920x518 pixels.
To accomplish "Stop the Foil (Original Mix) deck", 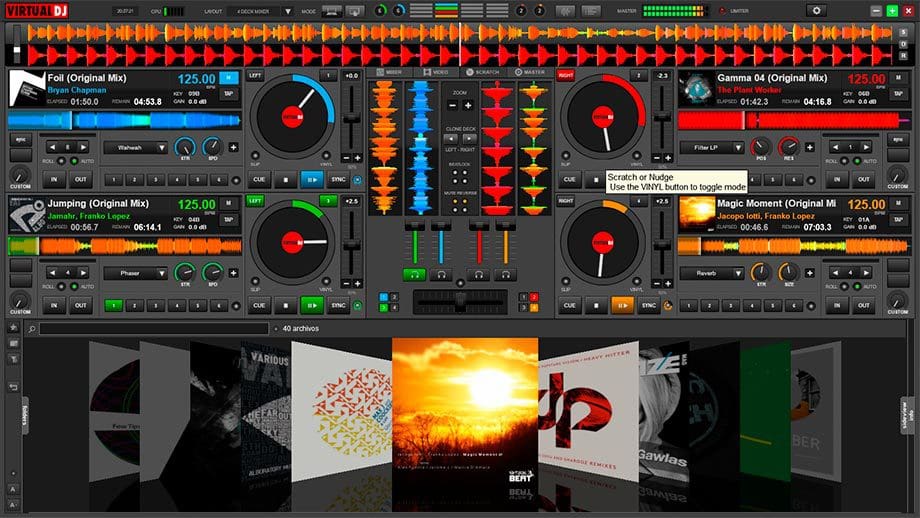I will (286, 180).
